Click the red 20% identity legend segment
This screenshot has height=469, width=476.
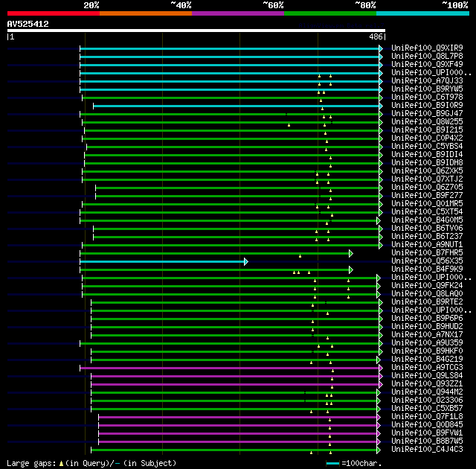pyautogui.click(x=54, y=13)
